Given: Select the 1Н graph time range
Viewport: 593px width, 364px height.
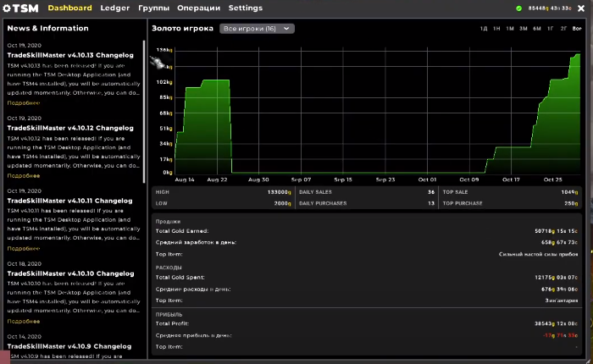Looking at the screenshot, I should click(496, 29).
